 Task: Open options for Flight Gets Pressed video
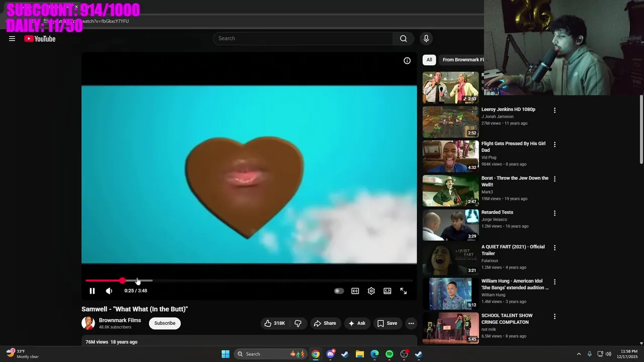(555, 144)
